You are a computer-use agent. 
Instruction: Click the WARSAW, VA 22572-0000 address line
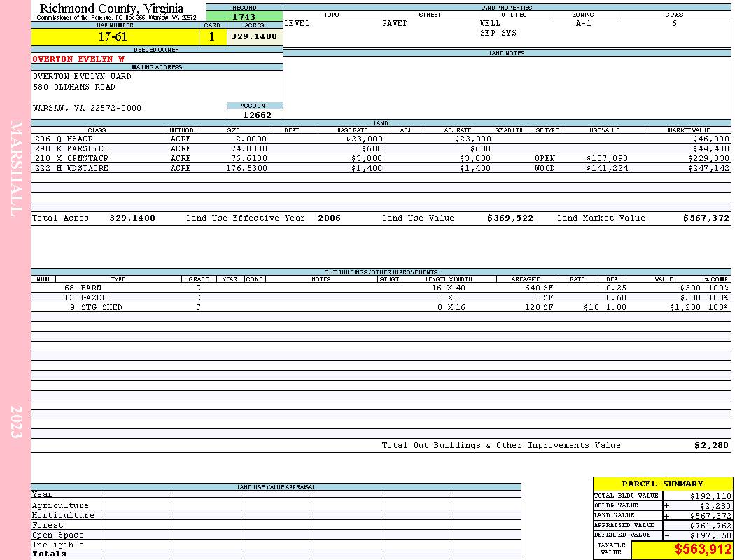coord(87,108)
